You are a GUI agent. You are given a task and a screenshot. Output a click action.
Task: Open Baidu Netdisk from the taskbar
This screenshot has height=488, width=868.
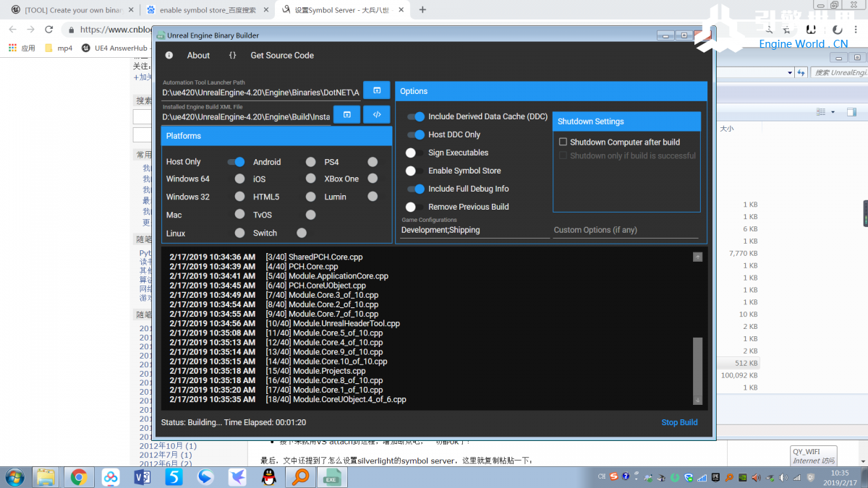(x=111, y=477)
